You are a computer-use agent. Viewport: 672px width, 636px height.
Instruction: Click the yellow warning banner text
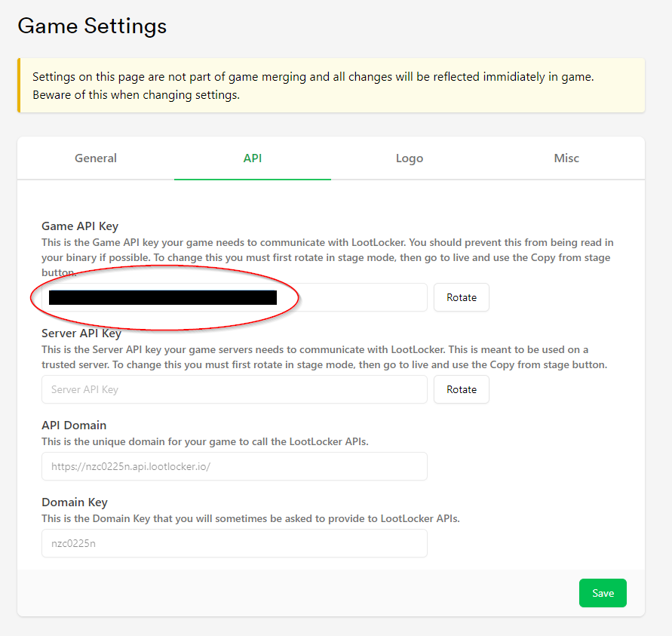click(313, 86)
